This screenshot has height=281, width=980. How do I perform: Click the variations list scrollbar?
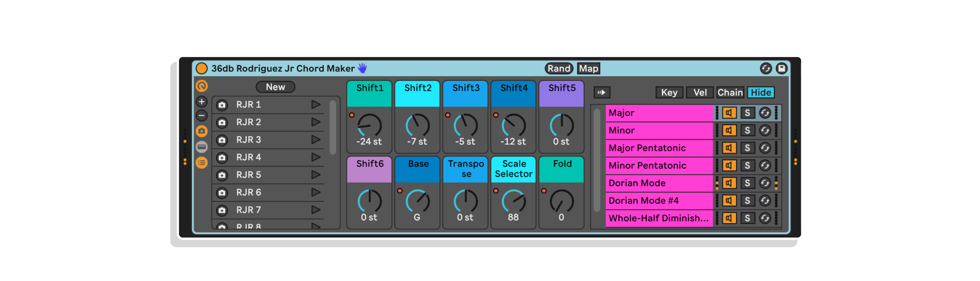pos(333,128)
